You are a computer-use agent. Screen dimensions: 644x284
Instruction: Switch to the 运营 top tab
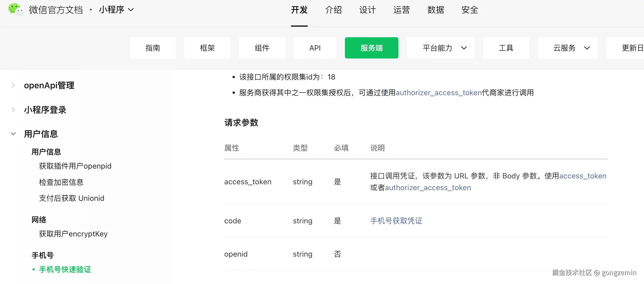coord(402,10)
